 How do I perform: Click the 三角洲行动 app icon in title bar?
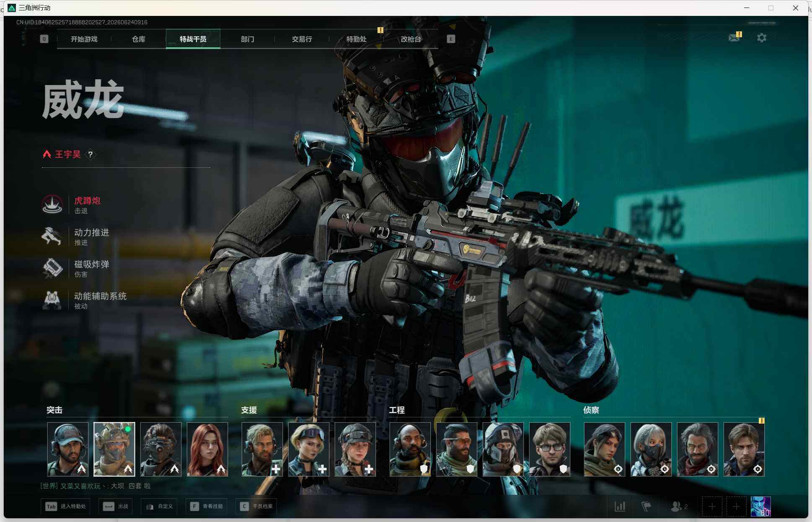point(12,8)
